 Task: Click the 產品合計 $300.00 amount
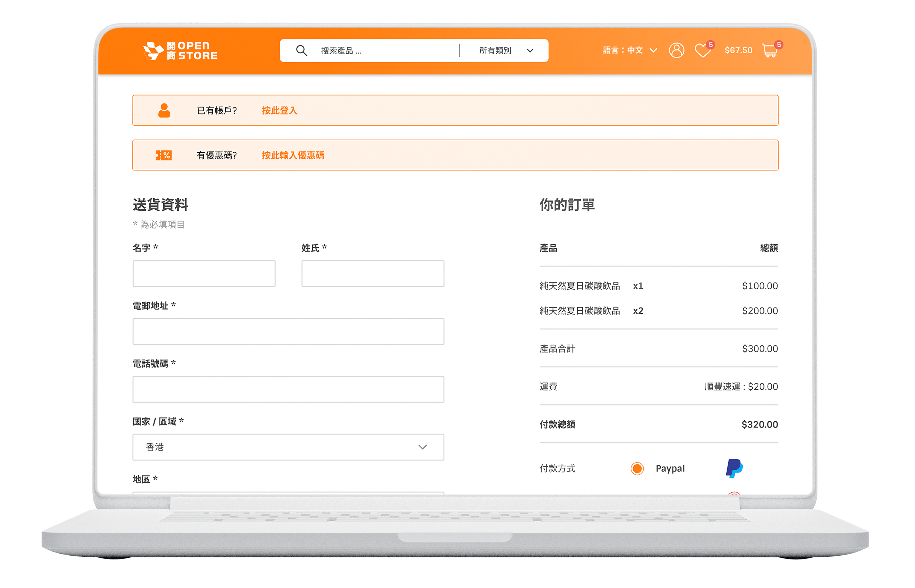[x=760, y=348]
